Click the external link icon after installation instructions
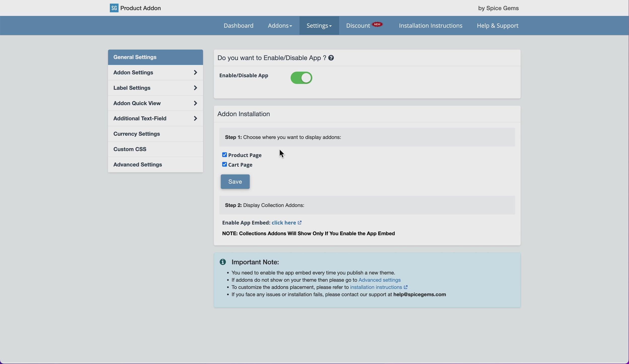Viewport: 629px width, 364px height. 406,287
